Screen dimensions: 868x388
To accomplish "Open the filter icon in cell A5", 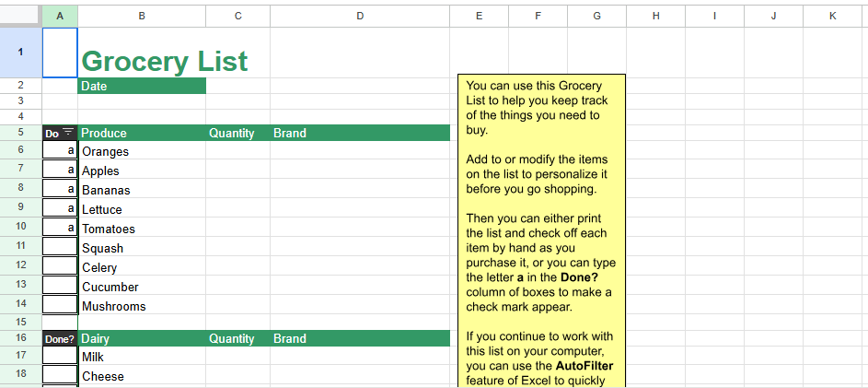I will point(67,133).
